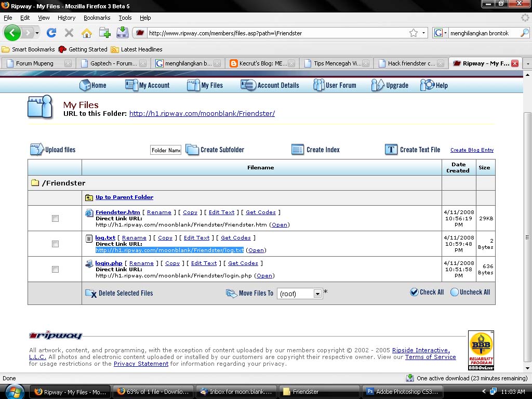Close the Ripway - My Files tab
The height and width of the screenshot is (399, 532).
coord(515,63)
